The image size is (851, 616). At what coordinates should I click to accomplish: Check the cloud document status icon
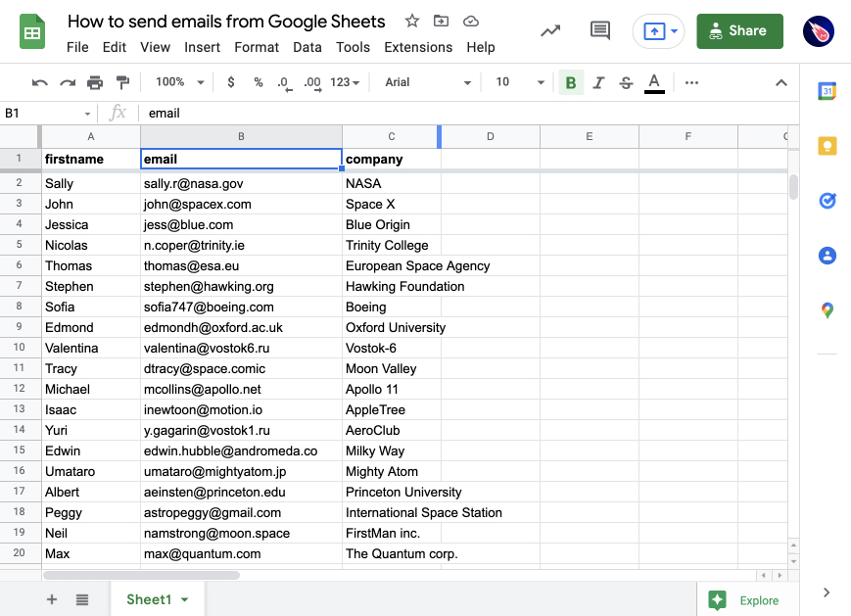pos(470,22)
